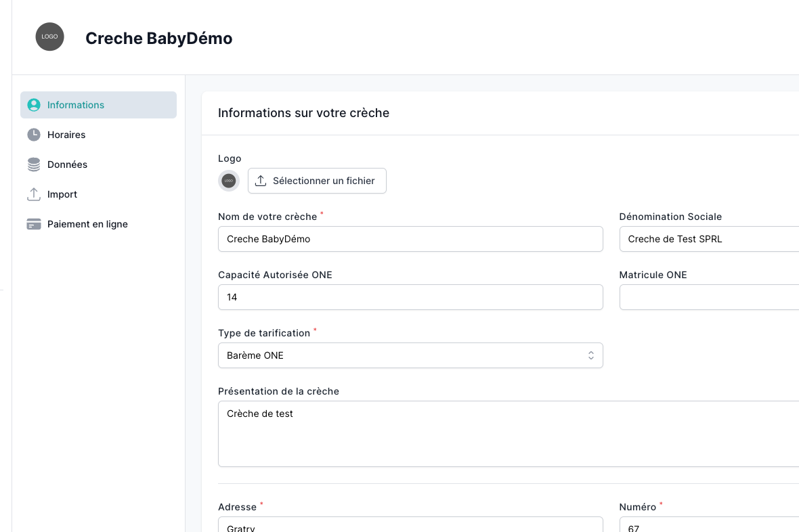The image size is (799, 532).
Task: Go to Paiement en ligne settings
Action: coord(87,224)
